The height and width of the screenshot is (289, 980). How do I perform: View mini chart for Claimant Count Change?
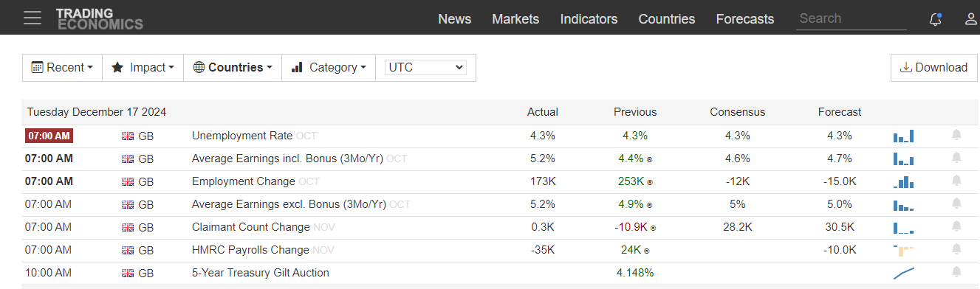903,227
